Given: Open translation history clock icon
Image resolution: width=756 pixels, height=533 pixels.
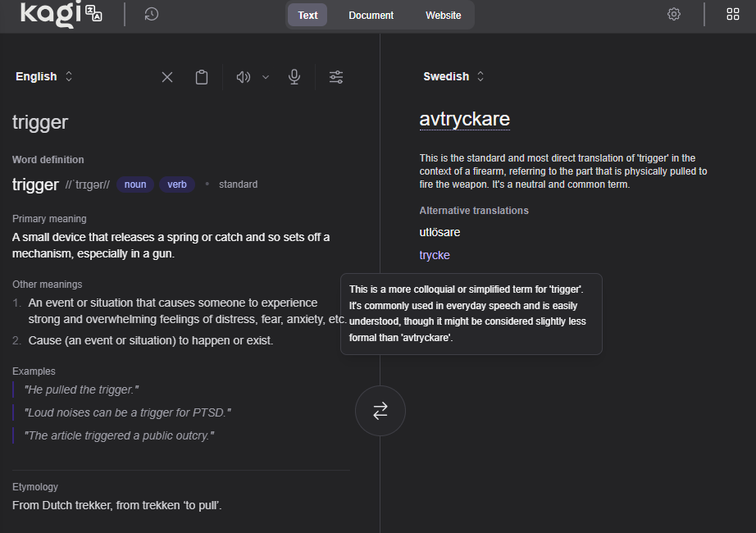Looking at the screenshot, I should (152, 14).
